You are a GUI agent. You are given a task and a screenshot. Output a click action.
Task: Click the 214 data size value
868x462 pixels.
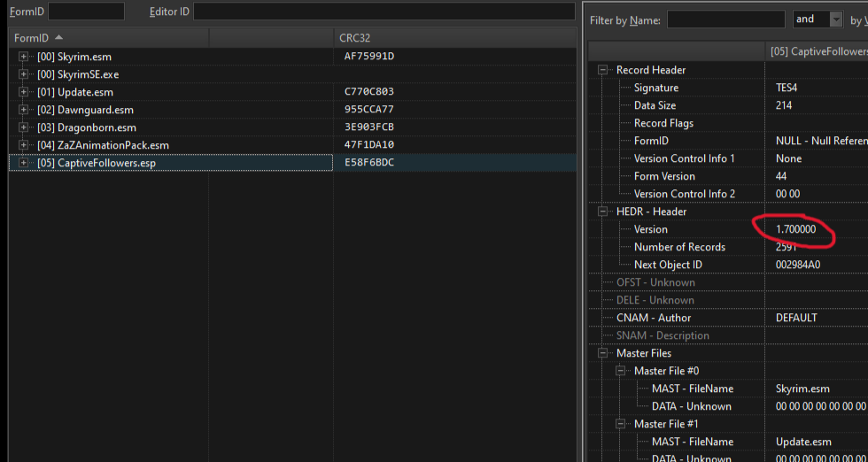[x=784, y=105]
